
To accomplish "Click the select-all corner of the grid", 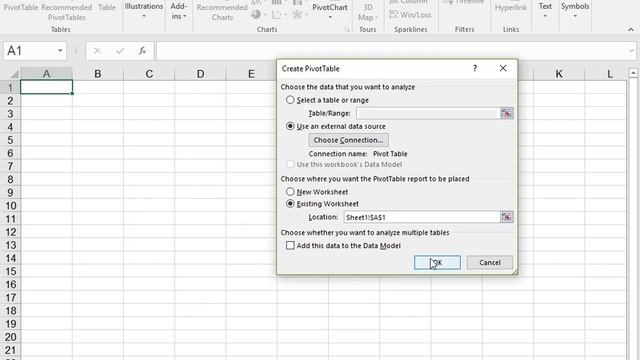I will 14,74.
